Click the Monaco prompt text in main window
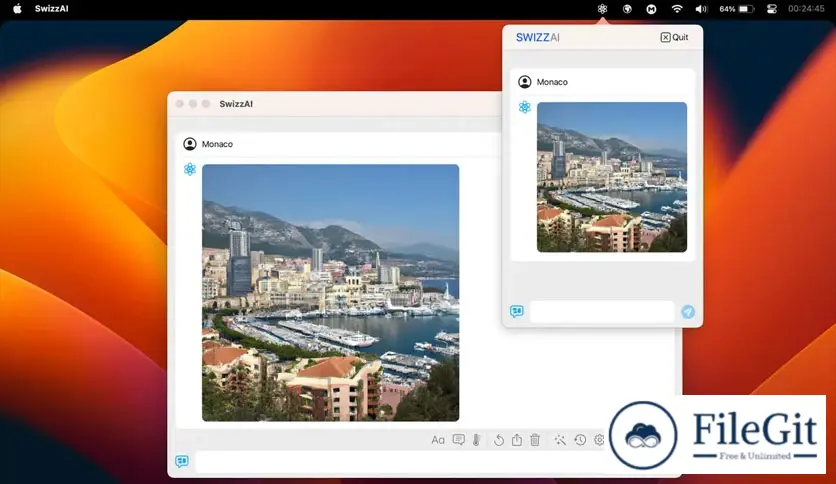This screenshot has height=484, width=836. [218, 144]
